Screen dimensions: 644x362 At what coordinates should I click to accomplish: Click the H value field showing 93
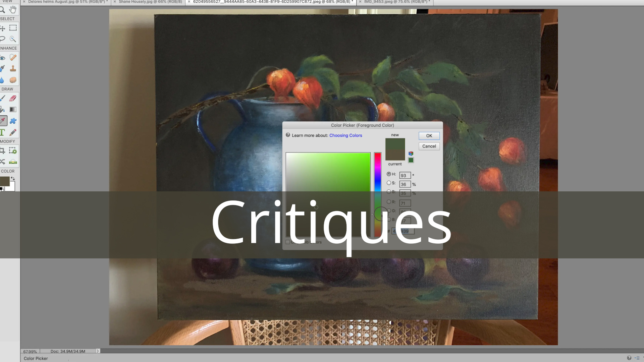(x=405, y=175)
